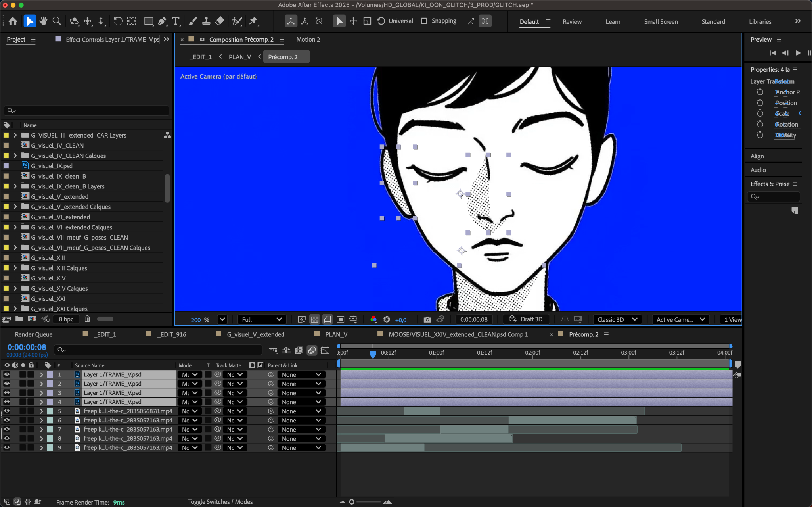Image resolution: width=812 pixels, height=507 pixels.
Task: Create a new composition from Project panel
Action: (x=32, y=319)
